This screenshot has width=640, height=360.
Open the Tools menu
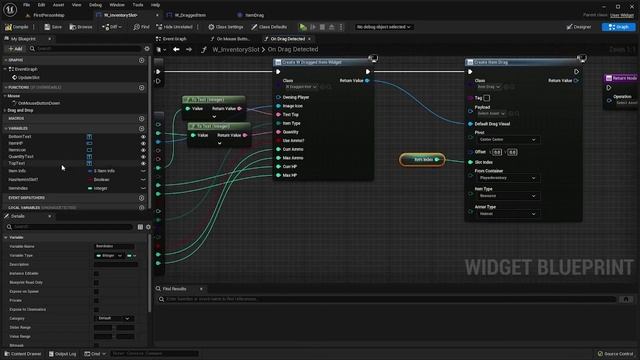(138, 5)
